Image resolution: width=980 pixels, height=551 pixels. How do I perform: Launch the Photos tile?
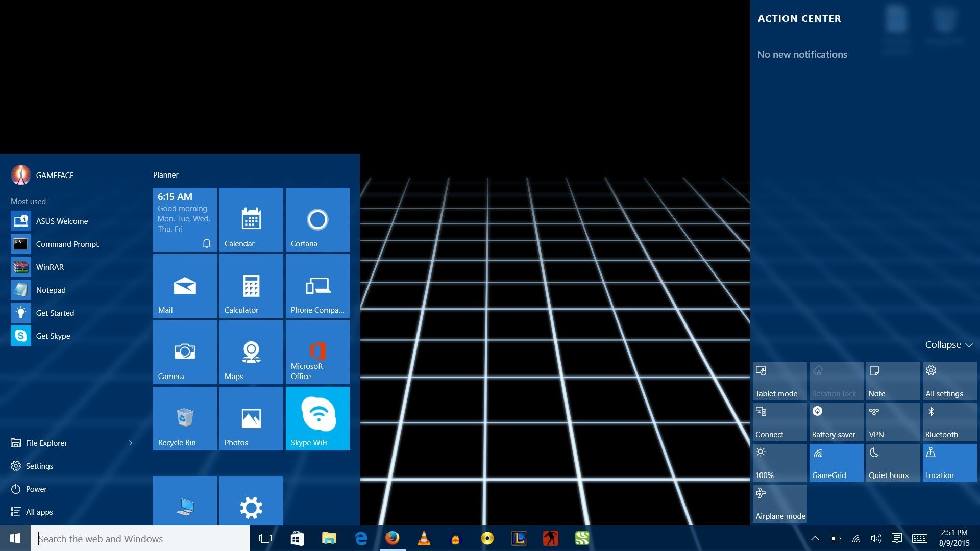251,418
